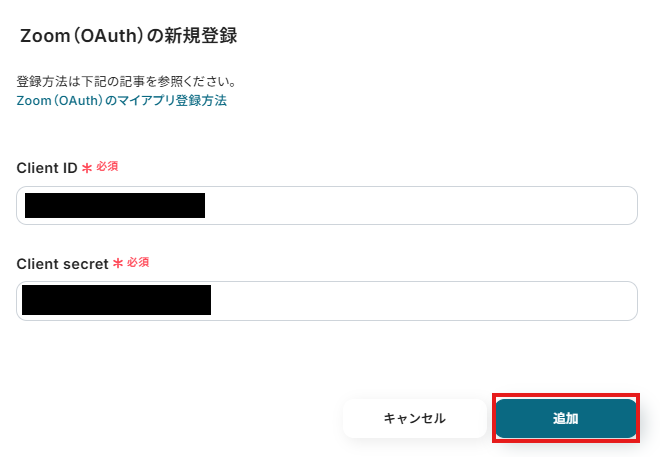Click the Client secret field label
Image resolution: width=660 pixels, height=457 pixels.
tap(62, 264)
